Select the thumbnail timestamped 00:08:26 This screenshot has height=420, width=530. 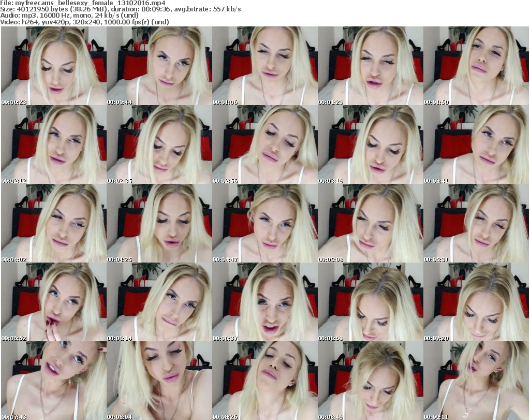click(265, 381)
